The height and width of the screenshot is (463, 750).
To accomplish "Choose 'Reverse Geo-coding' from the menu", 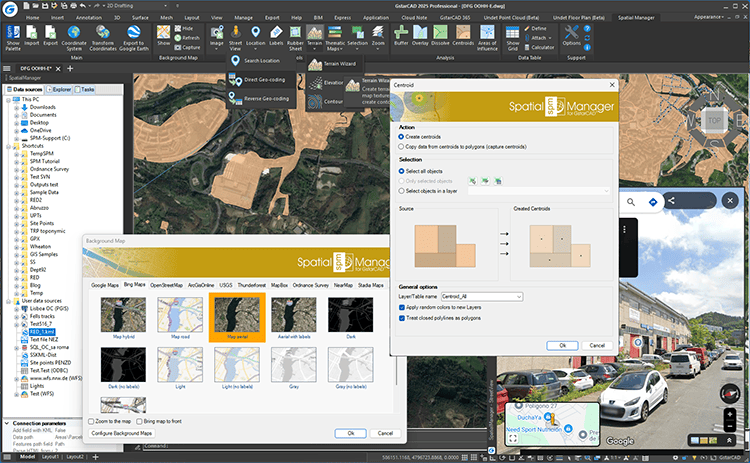I will click(265, 98).
